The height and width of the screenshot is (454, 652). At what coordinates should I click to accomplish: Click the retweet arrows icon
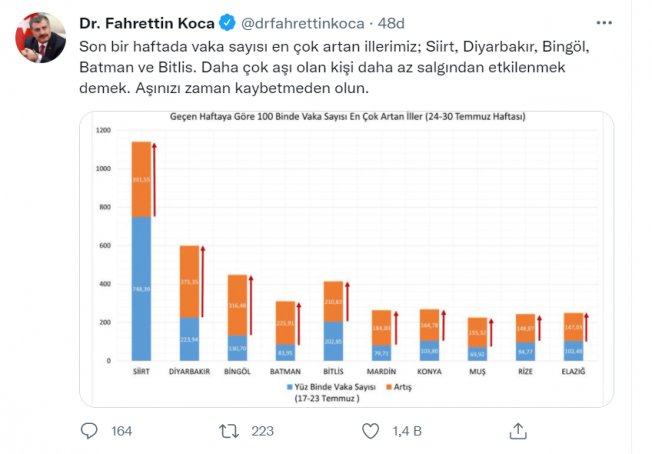(x=229, y=431)
